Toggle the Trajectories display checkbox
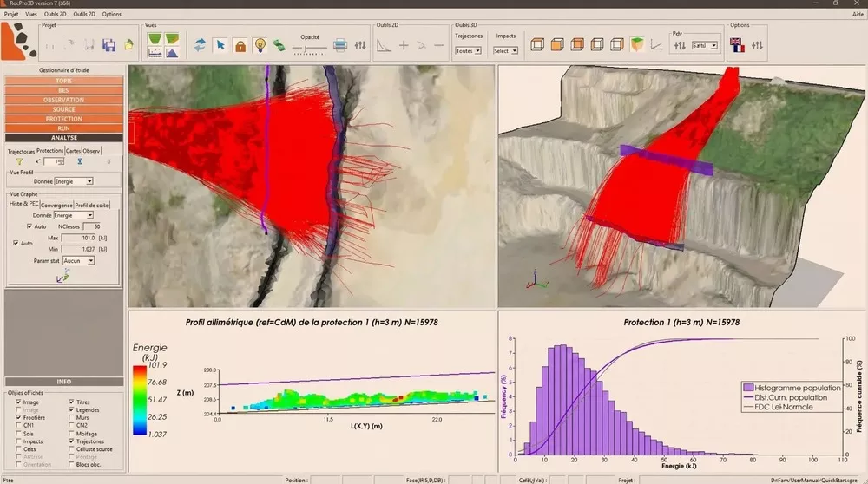This screenshot has width=868, height=484. [71, 441]
